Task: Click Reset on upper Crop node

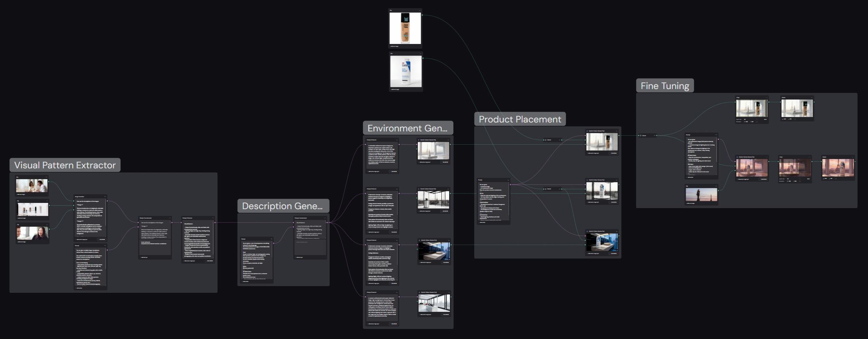Action: pyautogui.click(x=765, y=119)
